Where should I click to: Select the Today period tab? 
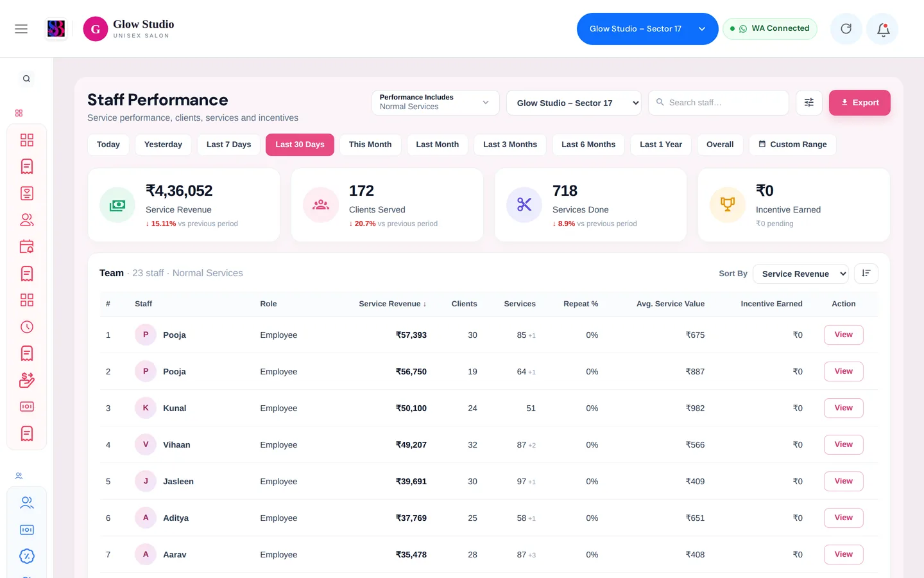[x=108, y=144]
